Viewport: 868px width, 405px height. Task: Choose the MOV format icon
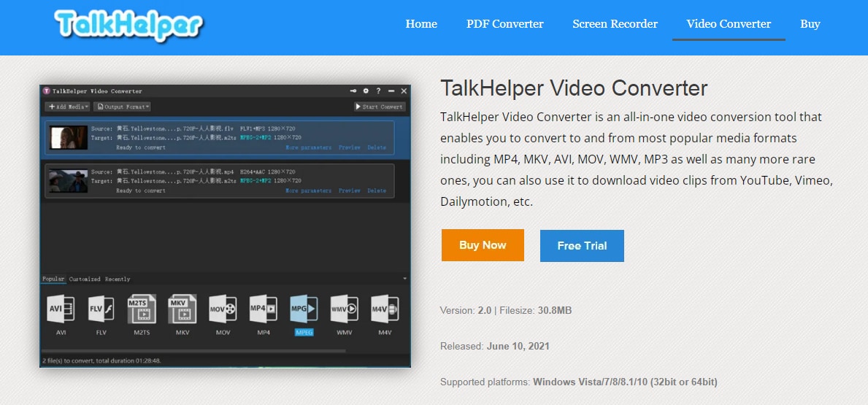click(x=223, y=309)
